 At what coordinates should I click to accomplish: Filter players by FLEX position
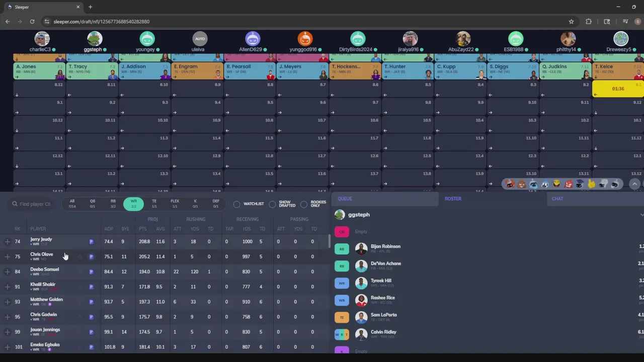(x=175, y=204)
